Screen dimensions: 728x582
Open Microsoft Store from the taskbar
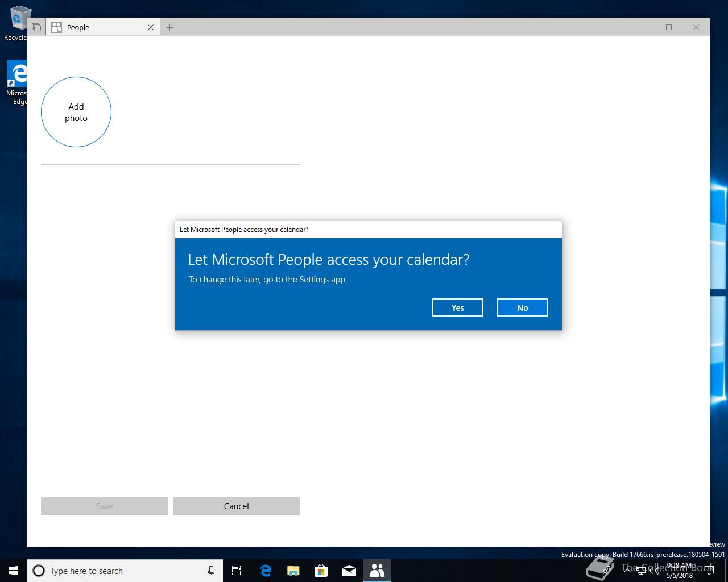coord(321,571)
